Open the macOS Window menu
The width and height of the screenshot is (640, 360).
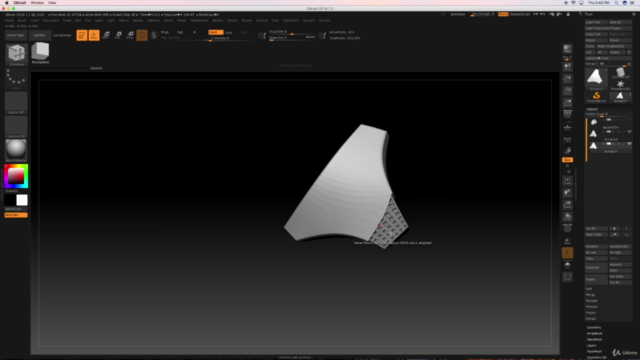pos(37,3)
